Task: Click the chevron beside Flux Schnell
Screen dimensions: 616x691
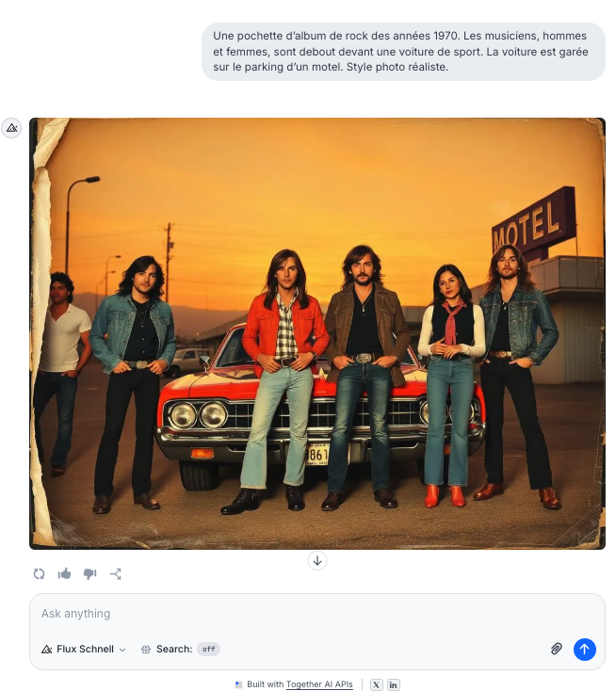Action: pyautogui.click(x=122, y=650)
